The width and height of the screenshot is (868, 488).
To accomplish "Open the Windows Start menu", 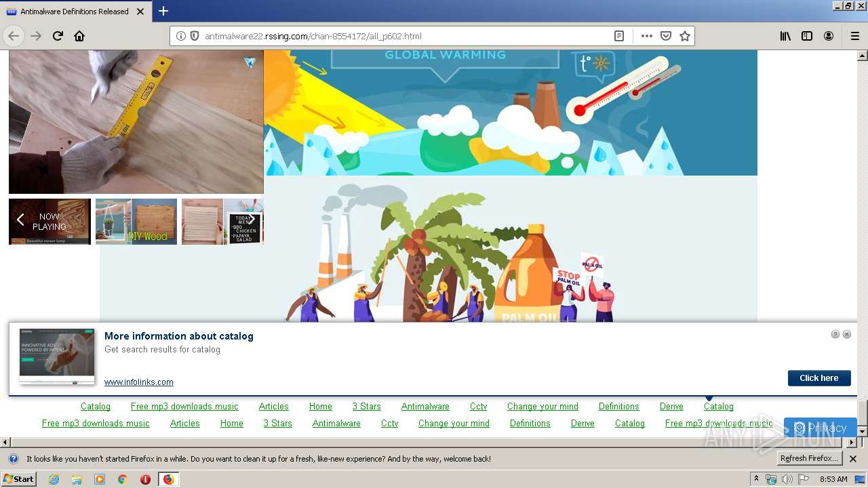I will click(x=18, y=479).
